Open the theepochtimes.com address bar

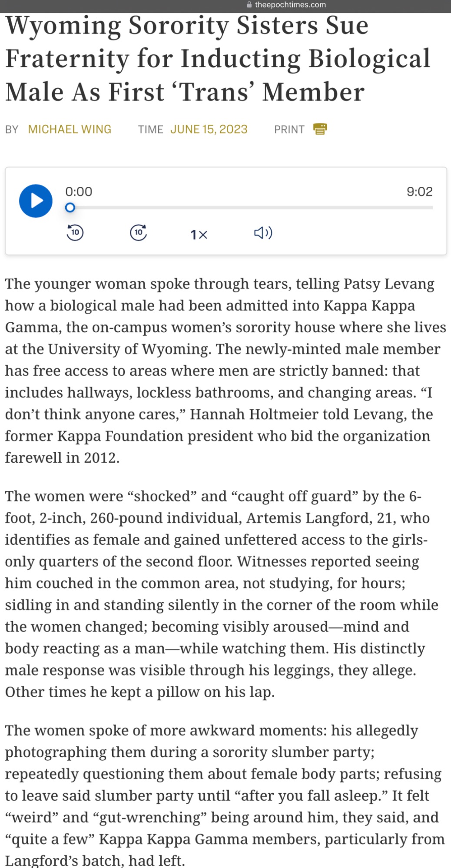[290, 5]
